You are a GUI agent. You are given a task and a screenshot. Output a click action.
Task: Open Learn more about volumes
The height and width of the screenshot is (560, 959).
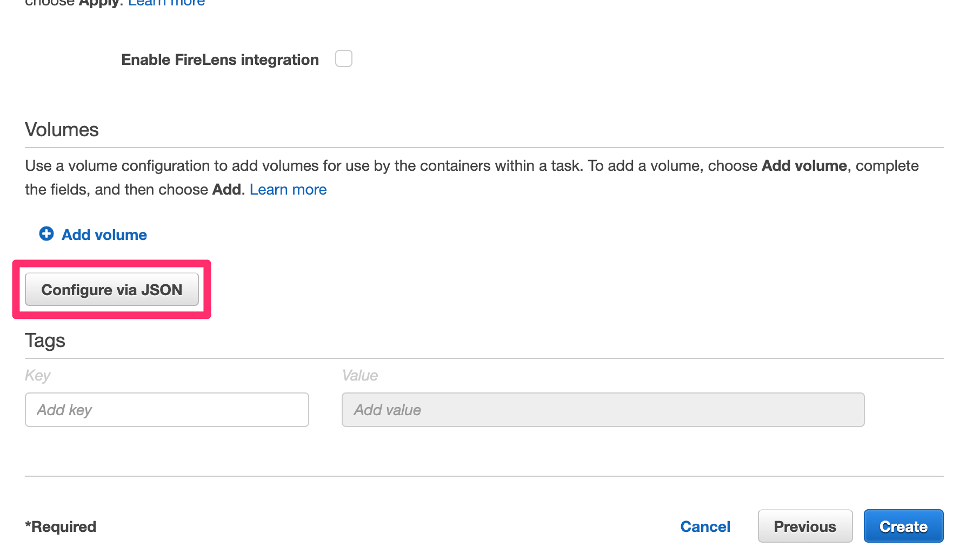[288, 189]
